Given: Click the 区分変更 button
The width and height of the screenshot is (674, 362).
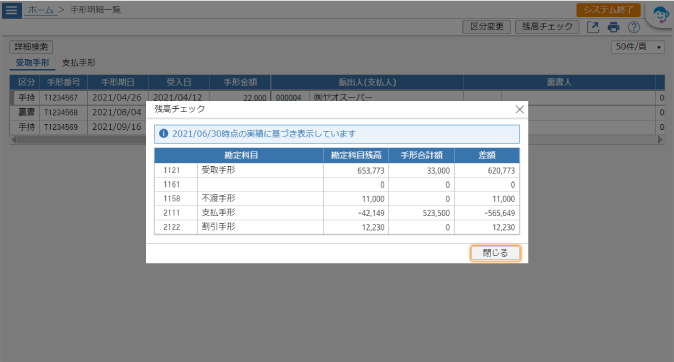Looking at the screenshot, I should 487,27.
